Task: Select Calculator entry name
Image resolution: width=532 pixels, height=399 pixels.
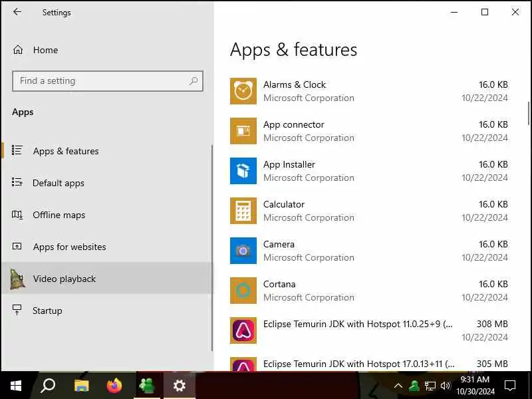Action: click(x=284, y=205)
